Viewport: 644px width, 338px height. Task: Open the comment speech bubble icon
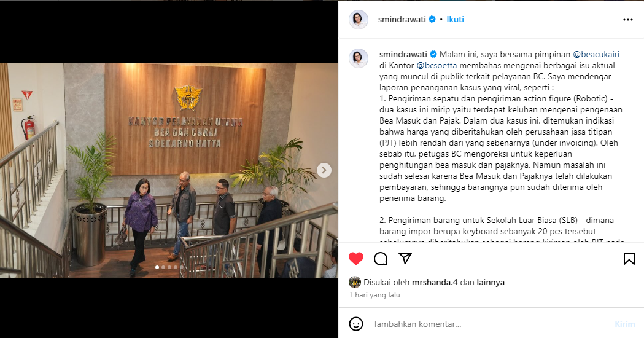[381, 259]
